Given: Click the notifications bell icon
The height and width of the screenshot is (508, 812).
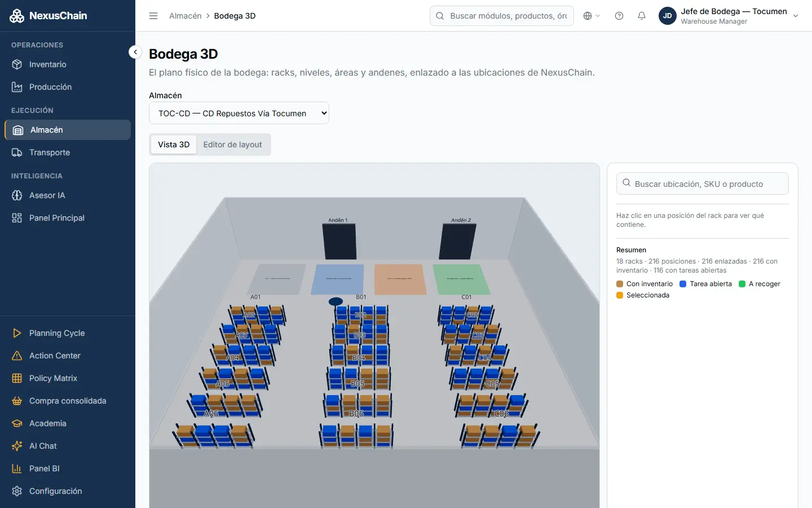Looking at the screenshot, I should click(x=642, y=16).
